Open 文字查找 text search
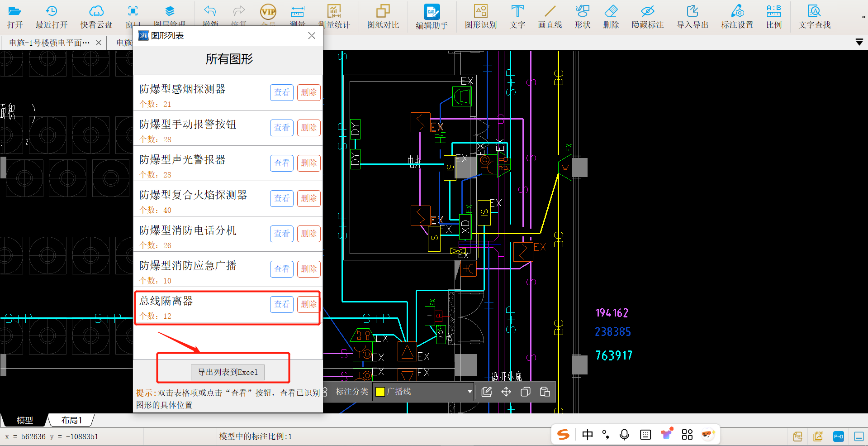 pos(815,17)
